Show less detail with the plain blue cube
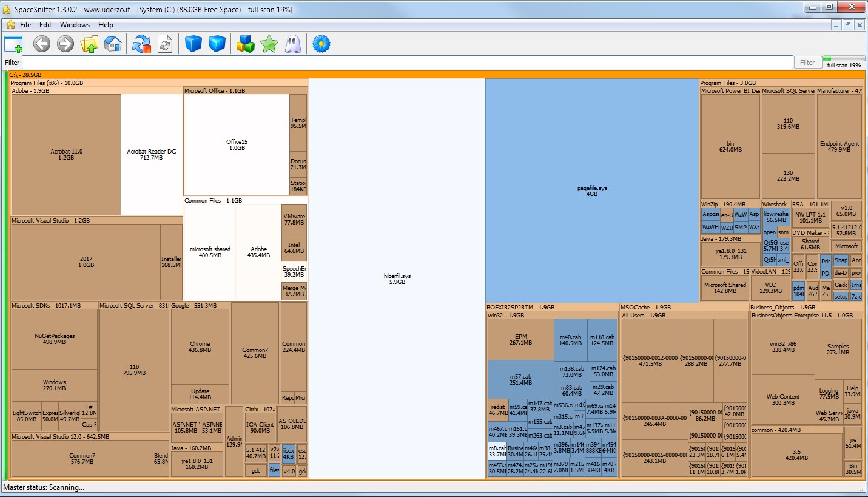Screen dimensions: 868x497 [x=193, y=44]
